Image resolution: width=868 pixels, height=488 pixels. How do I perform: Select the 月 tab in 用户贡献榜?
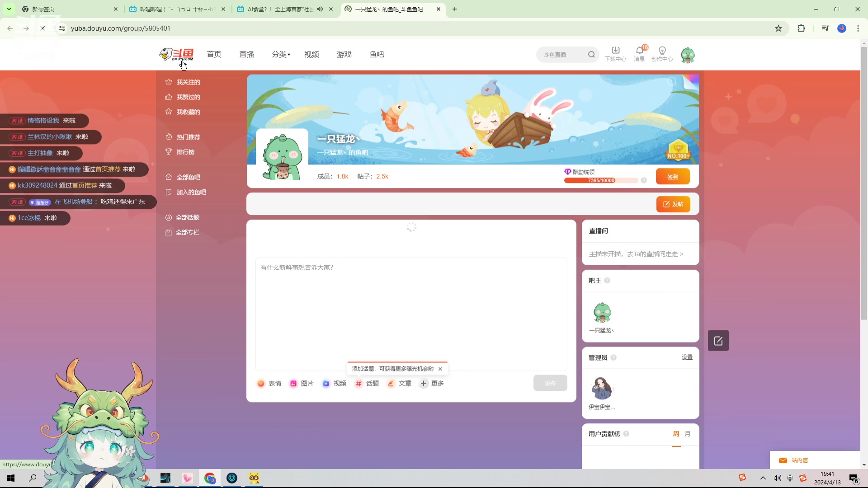click(x=687, y=433)
